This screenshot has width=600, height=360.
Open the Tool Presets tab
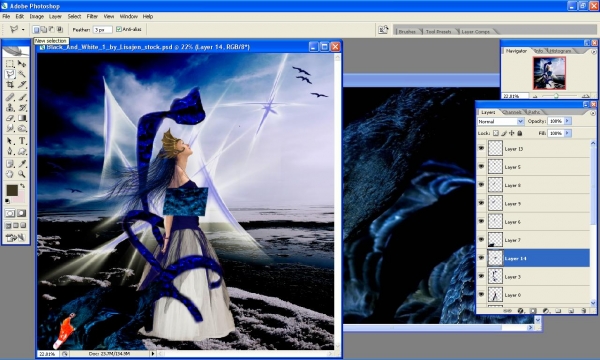pyautogui.click(x=438, y=31)
